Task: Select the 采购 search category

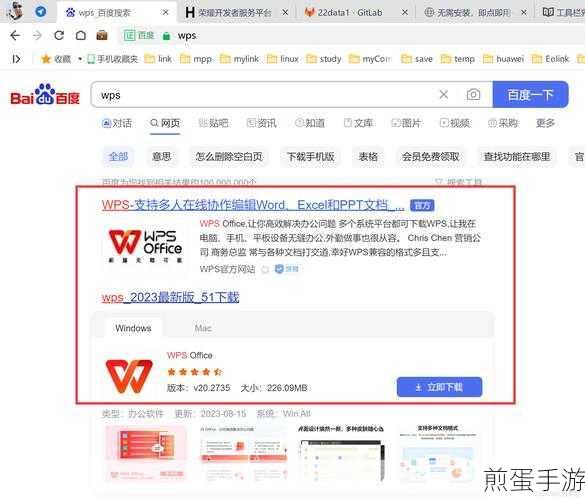Action: tap(503, 123)
